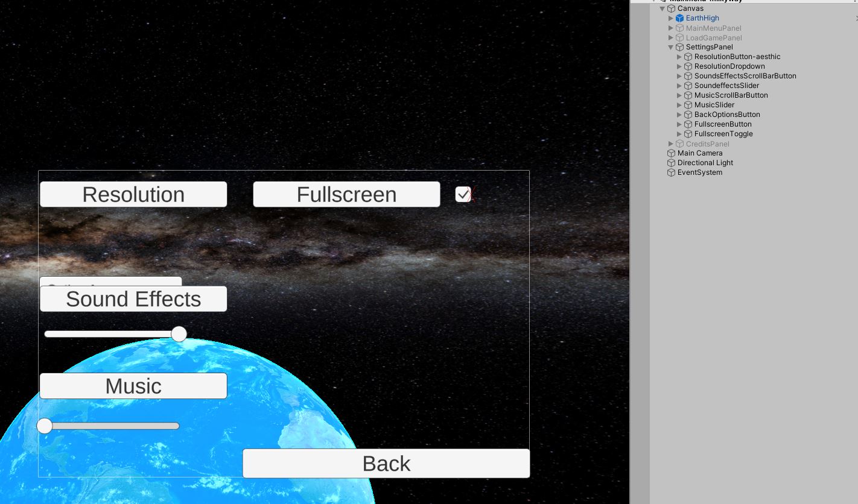Expand the CreditsPanel node
Screen dimensions: 858x504
[x=670, y=144]
